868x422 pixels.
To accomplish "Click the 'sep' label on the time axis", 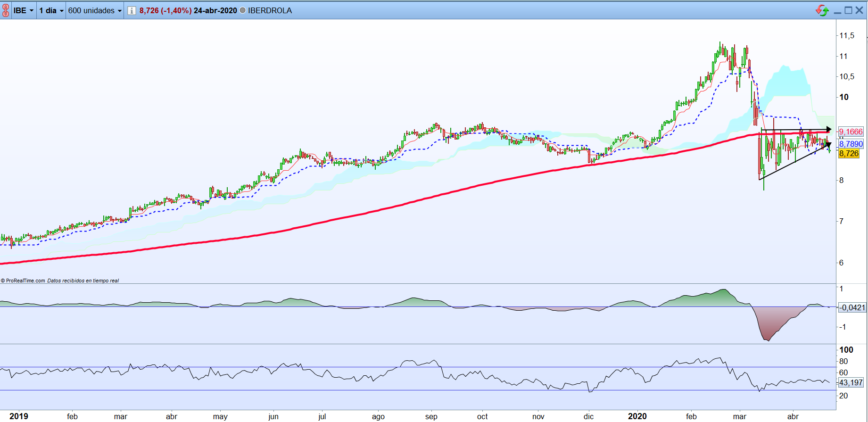I will (x=431, y=417).
